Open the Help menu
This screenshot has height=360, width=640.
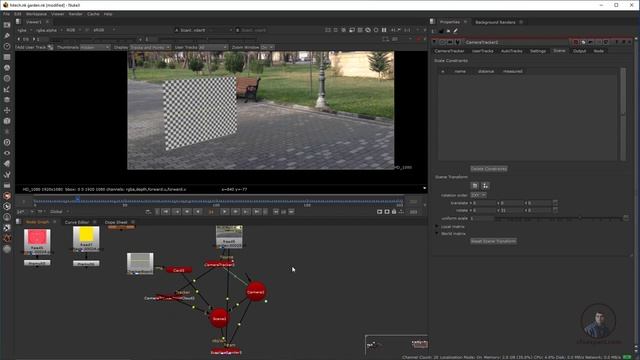pos(108,14)
